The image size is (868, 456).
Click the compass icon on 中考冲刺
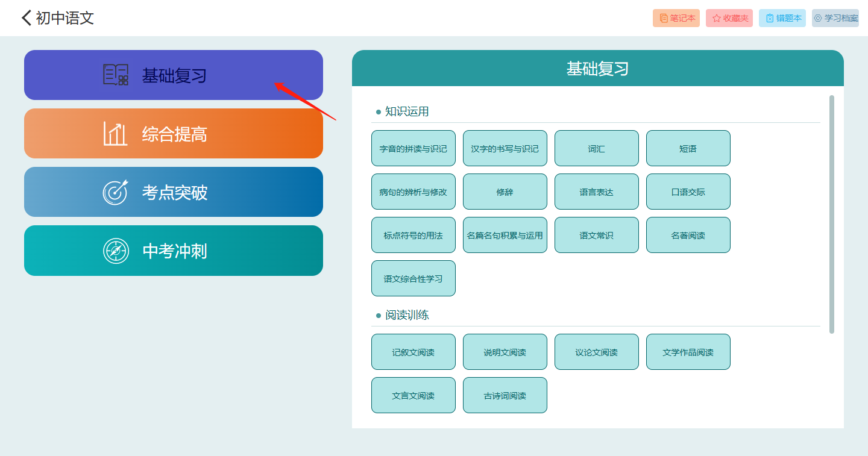116,251
